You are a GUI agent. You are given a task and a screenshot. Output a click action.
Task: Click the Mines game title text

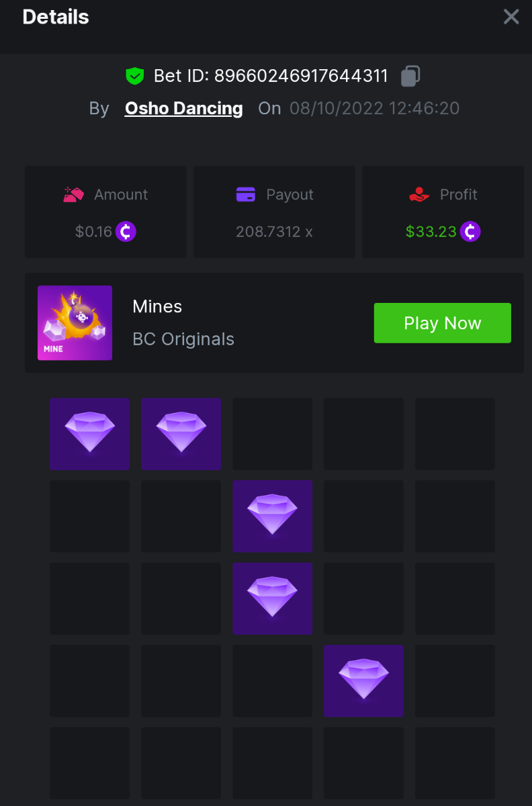(157, 306)
